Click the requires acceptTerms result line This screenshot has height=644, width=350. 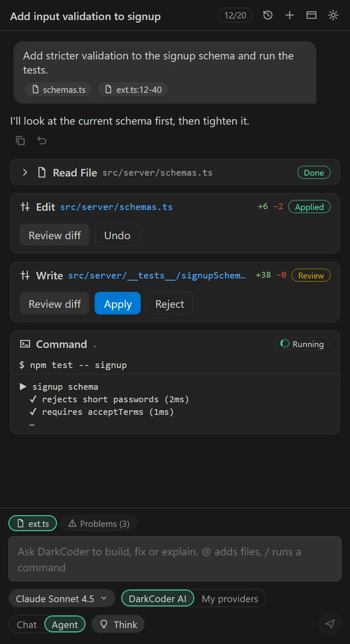tap(102, 412)
